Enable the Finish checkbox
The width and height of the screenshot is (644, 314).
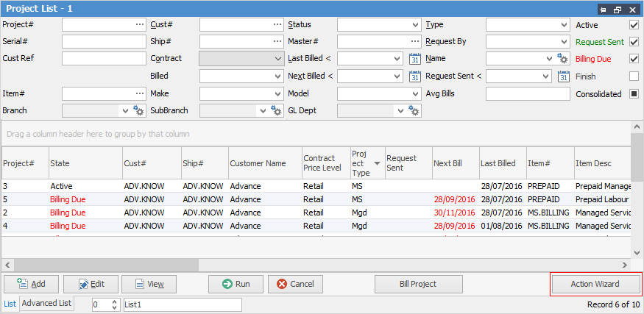pos(634,76)
